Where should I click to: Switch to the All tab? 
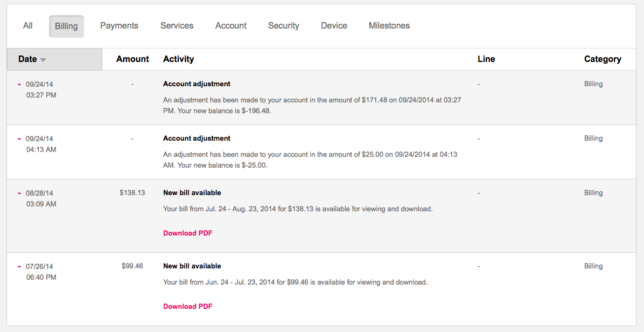pos(28,26)
